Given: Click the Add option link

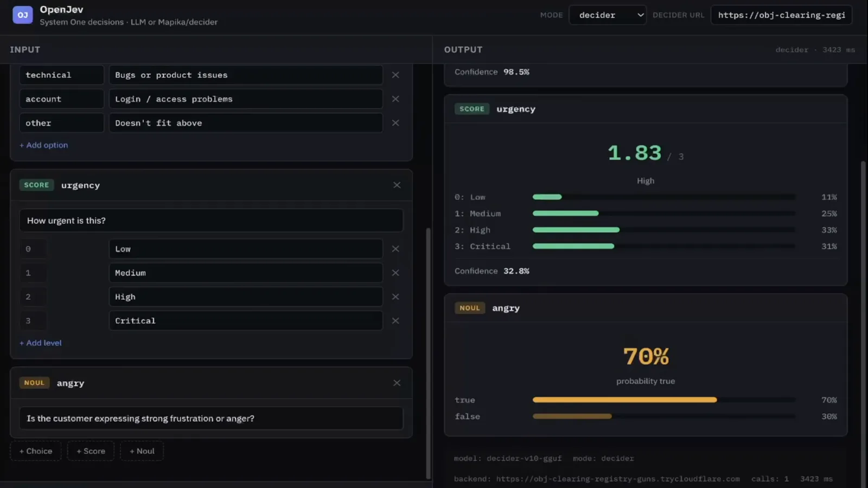Looking at the screenshot, I should 44,145.
